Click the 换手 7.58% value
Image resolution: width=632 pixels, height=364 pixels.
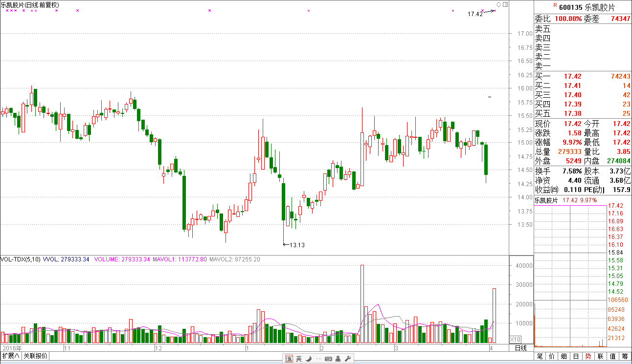point(572,171)
